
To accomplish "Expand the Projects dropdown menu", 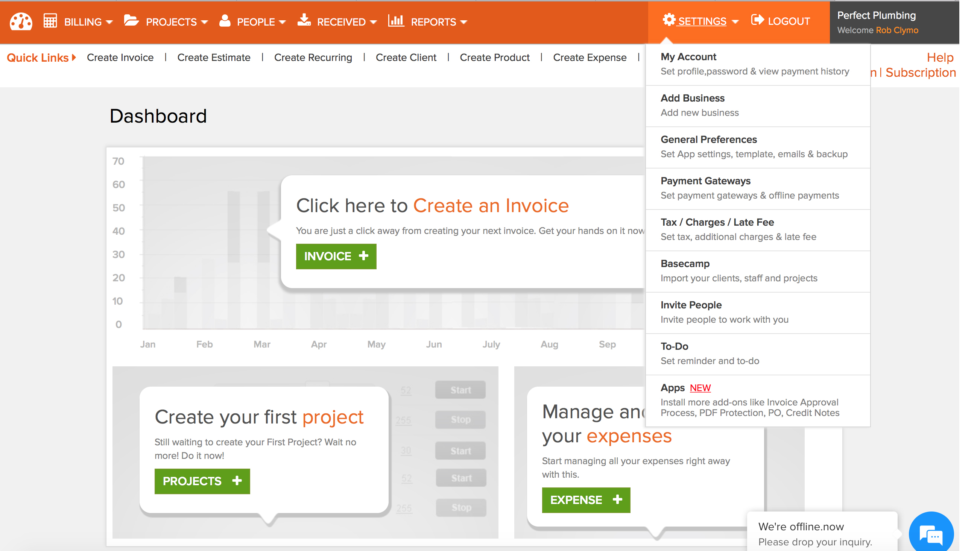I will click(172, 21).
